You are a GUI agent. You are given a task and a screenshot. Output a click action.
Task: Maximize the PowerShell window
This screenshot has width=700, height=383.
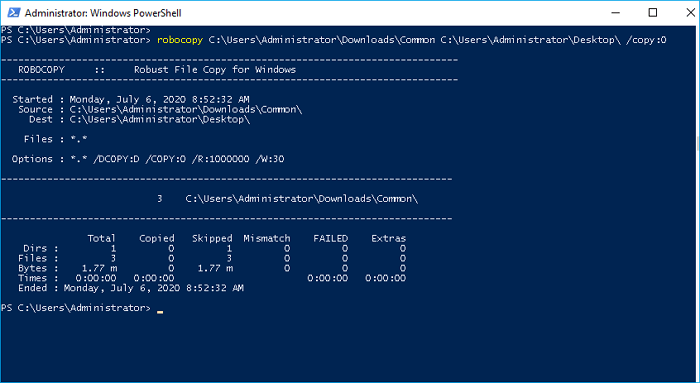click(x=653, y=12)
